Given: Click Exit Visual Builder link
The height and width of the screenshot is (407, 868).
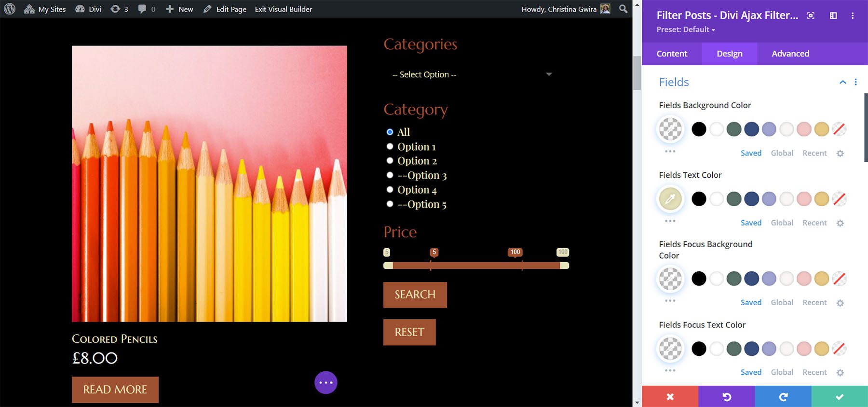Looking at the screenshot, I should pyautogui.click(x=283, y=9).
